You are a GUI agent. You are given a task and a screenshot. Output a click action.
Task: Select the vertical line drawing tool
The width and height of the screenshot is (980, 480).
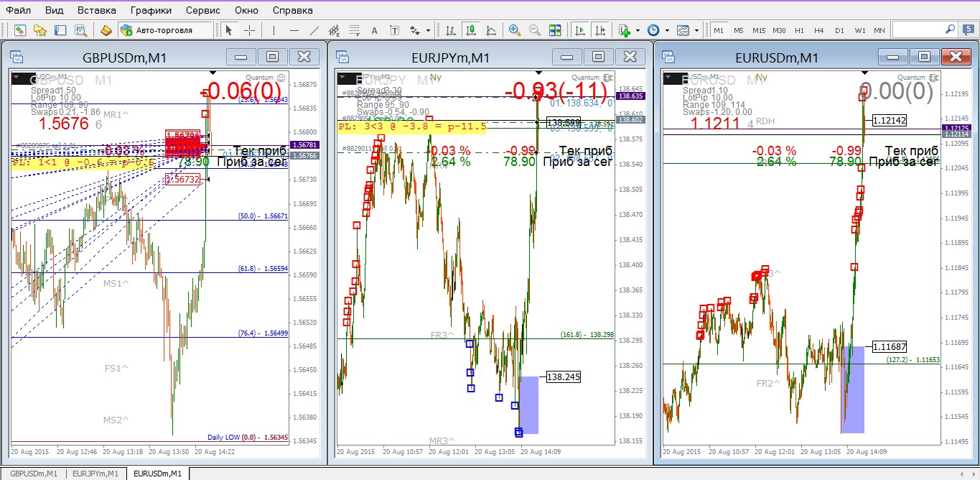tap(274, 30)
